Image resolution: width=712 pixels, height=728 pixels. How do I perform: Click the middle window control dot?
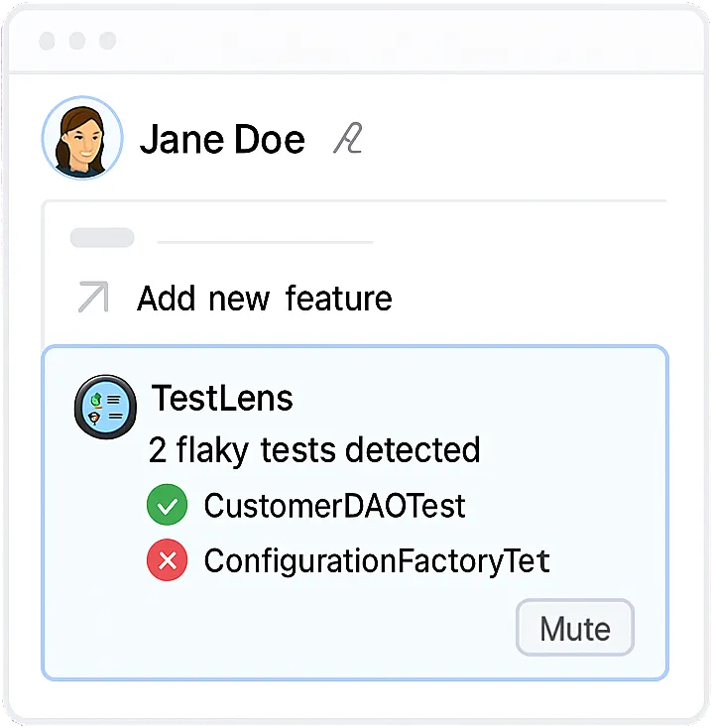(x=77, y=41)
